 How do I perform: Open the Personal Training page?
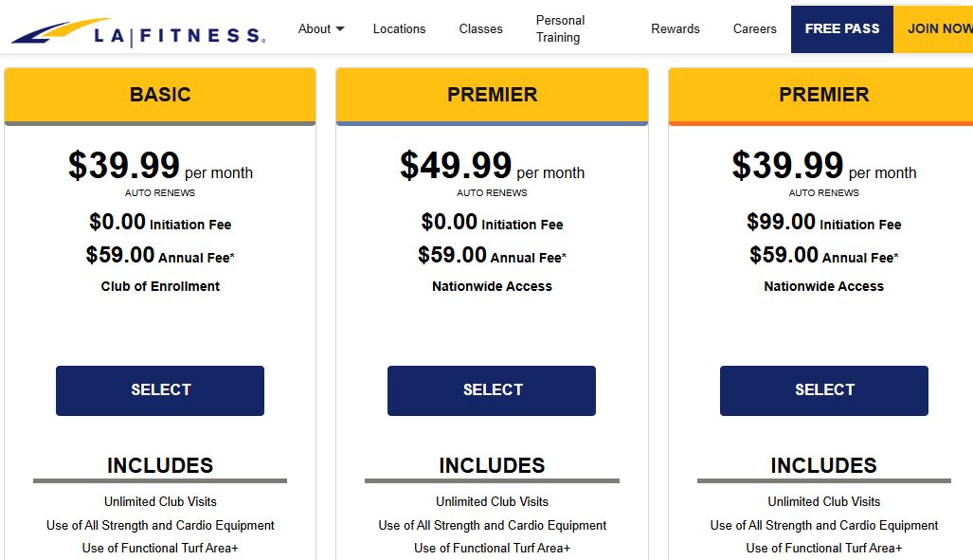(559, 28)
